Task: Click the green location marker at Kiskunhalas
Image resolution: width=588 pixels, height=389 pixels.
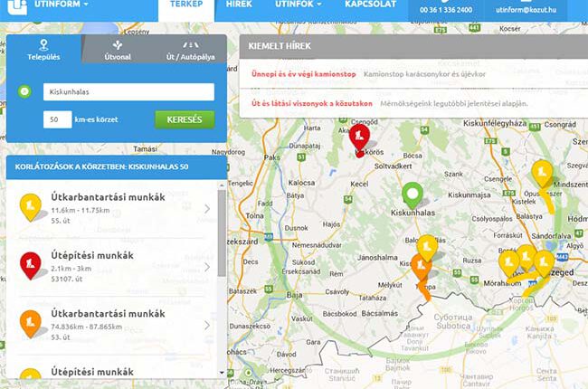Action: pos(413,195)
